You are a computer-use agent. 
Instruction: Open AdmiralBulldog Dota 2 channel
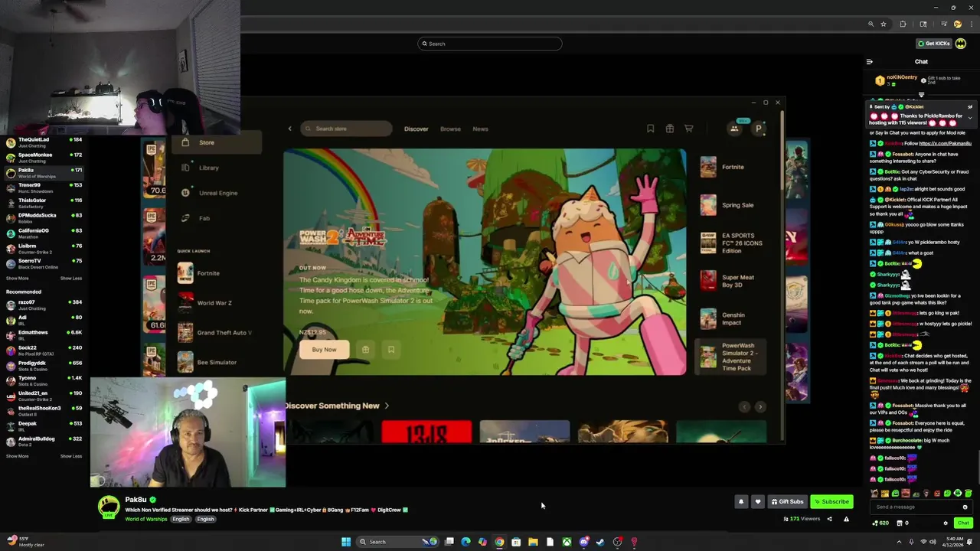coord(43,442)
